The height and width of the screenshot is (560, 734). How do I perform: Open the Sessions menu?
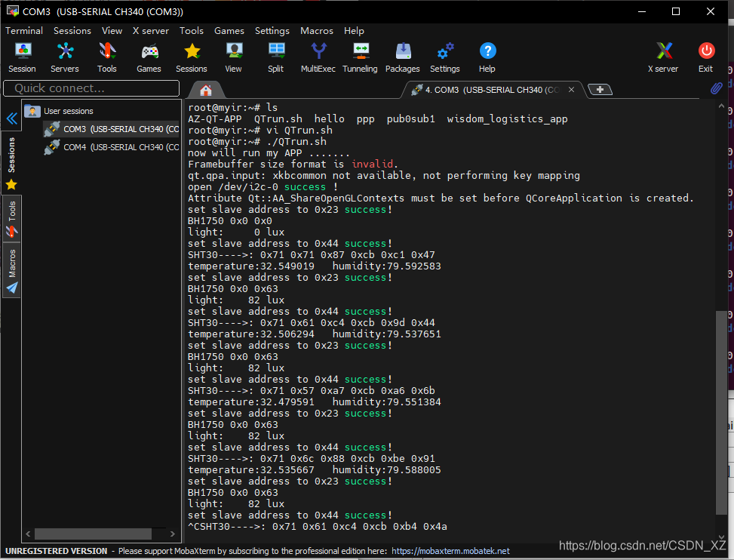72,31
